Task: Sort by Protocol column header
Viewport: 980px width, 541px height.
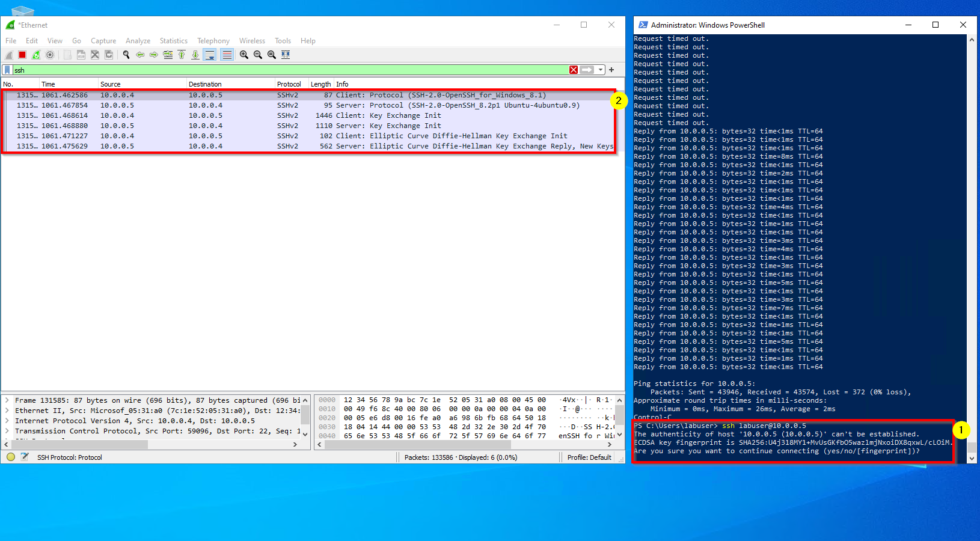Action: coord(292,84)
